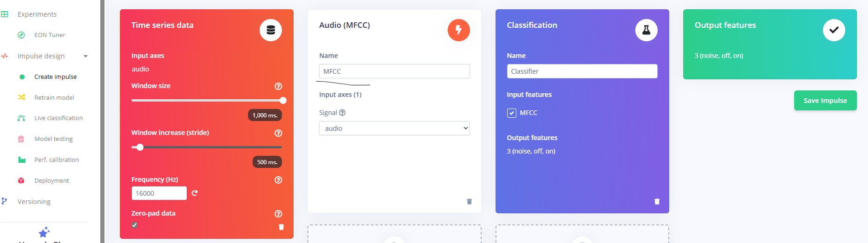Click the Model testing clipboard icon
Screen dimensions: 868x243
(21, 139)
